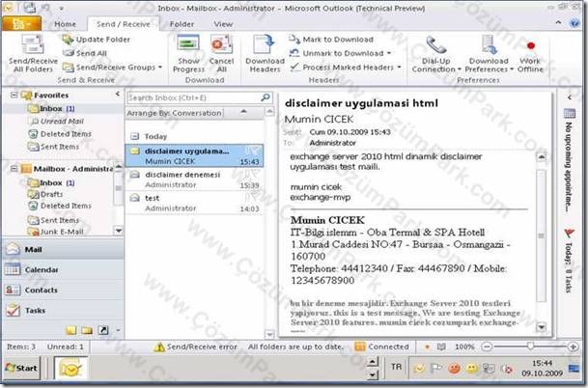
Task: Collapse the navigation pane chevron
Action: point(118,94)
